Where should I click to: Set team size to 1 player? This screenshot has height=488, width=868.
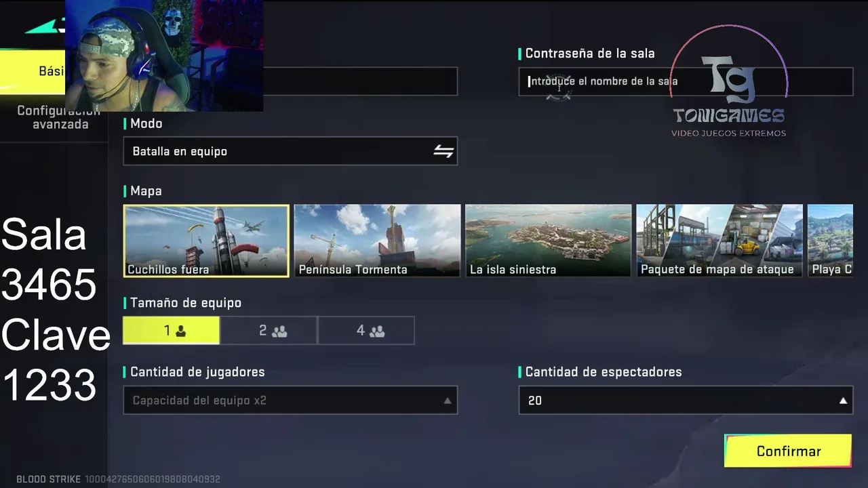point(171,331)
